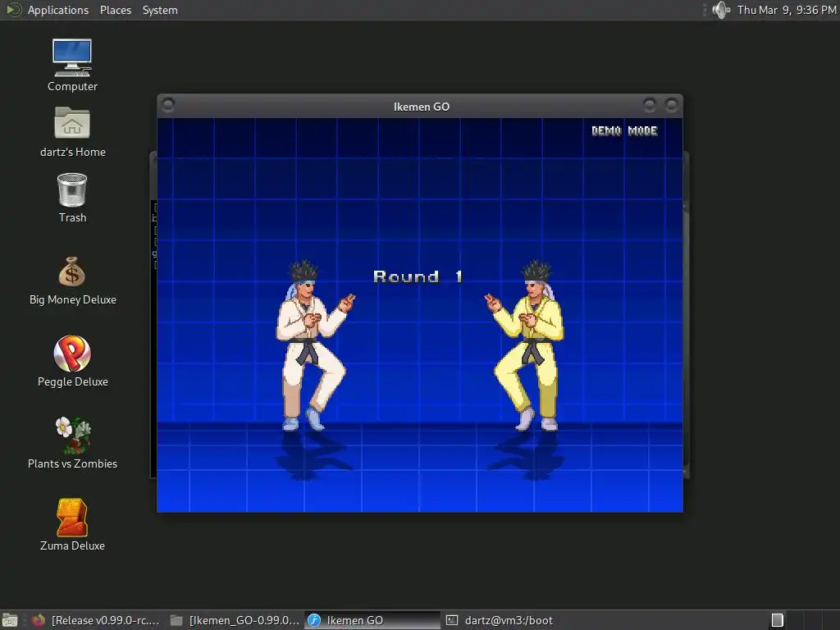Image resolution: width=840 pixels, height=630 pixels.
Task: Select the Computer desktop icon
Action: [x=72, y=66]
